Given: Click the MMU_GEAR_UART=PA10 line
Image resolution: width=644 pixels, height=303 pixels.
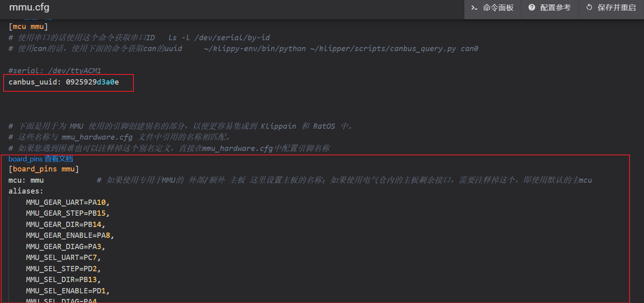Looking at the screenshot, I should 68,202.
